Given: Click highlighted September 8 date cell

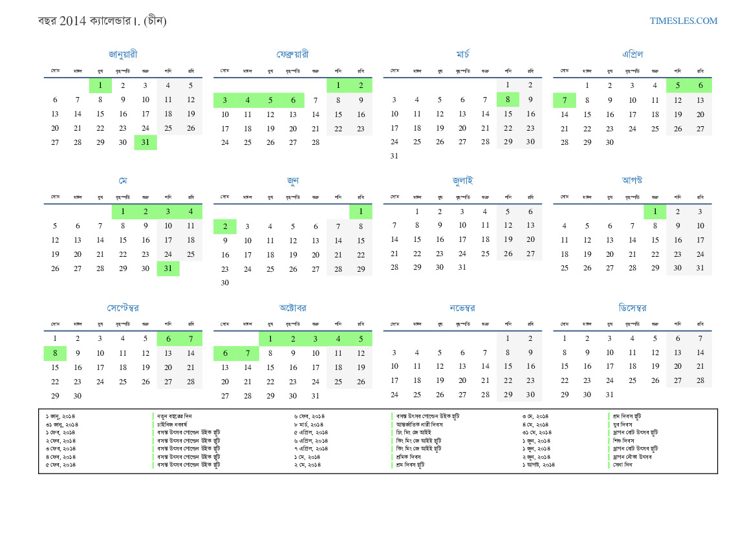Looking at the screenshot, I should coord(55,353).
